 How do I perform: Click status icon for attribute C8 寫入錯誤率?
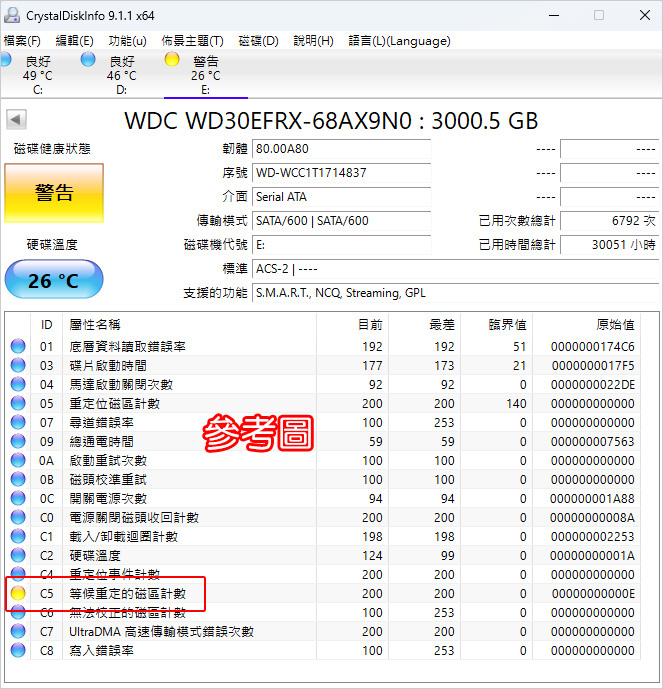(18, 650)
